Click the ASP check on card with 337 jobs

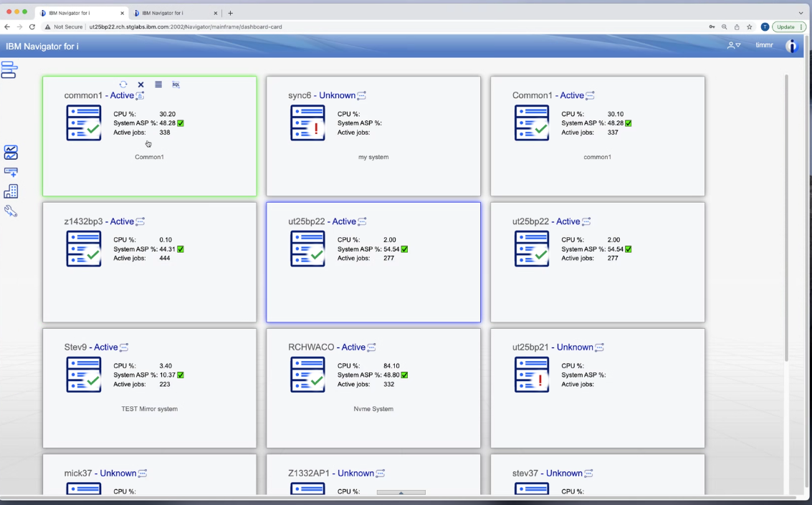(x=628, y=123)
